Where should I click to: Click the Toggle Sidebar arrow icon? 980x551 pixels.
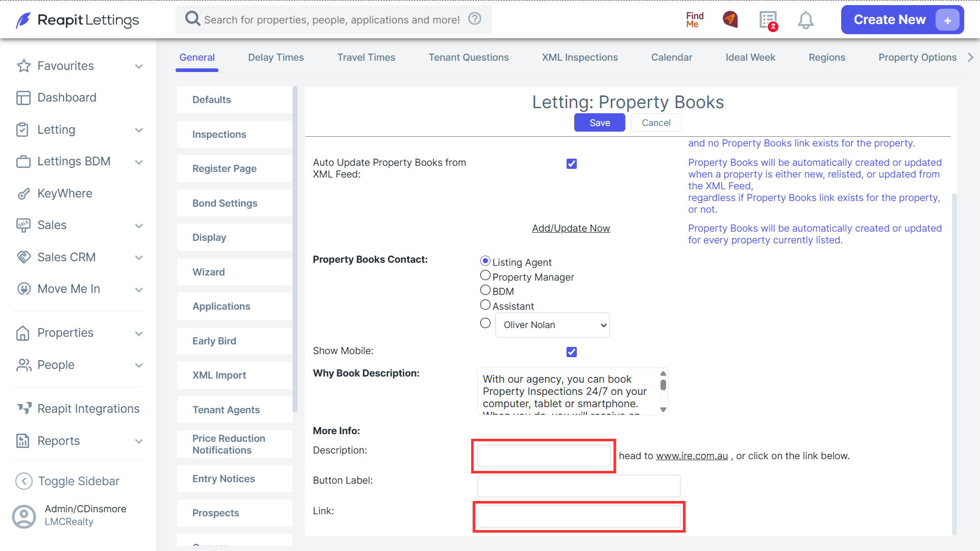tap(24, 481)
